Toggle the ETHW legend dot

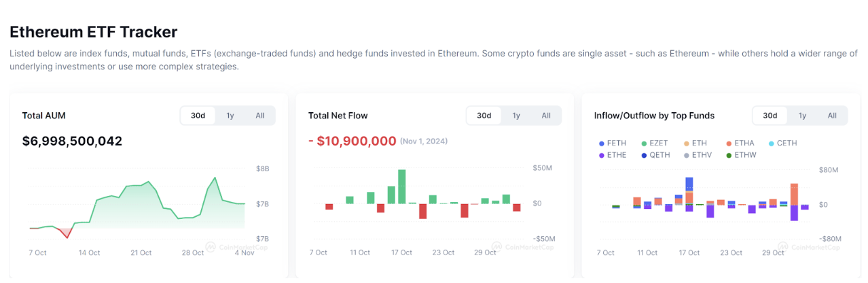(728, 155)
